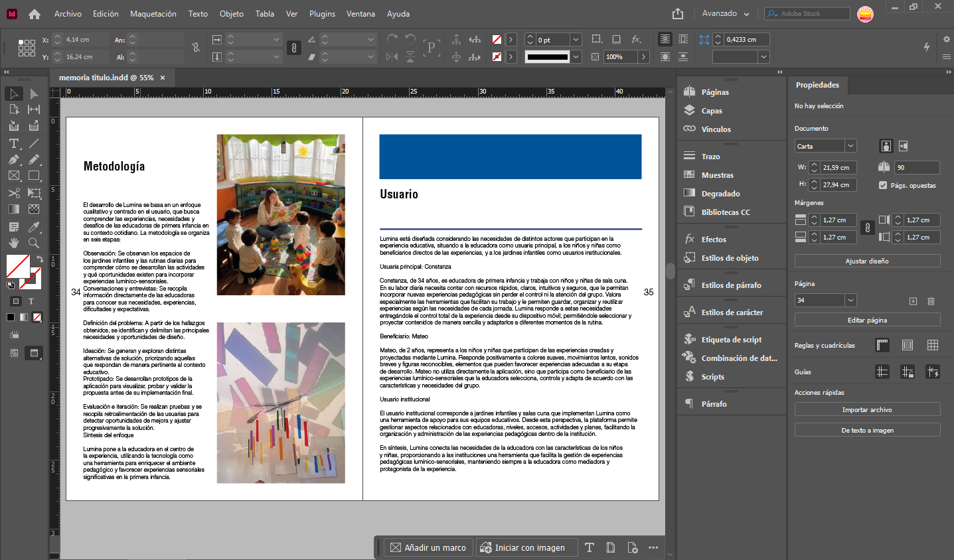
Task: Open control panel gear settings
Action: 946,40
